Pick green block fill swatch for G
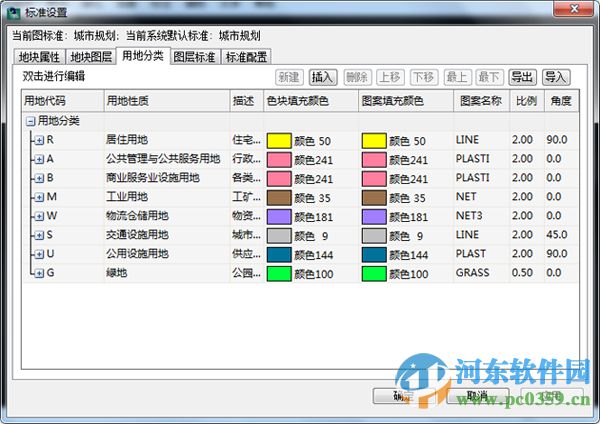 tap(279, 274)
